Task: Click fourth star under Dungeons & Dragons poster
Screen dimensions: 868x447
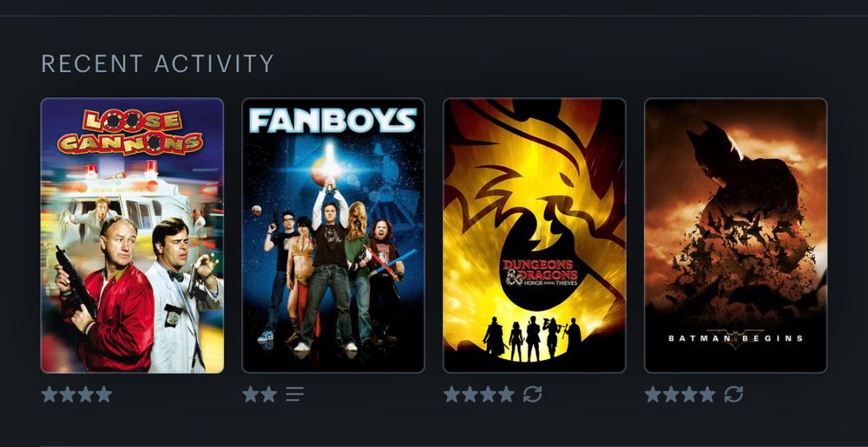Action: coord(506,394)
